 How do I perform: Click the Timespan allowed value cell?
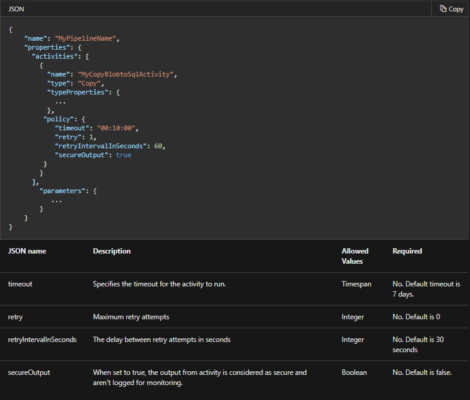tap(356, 284)
